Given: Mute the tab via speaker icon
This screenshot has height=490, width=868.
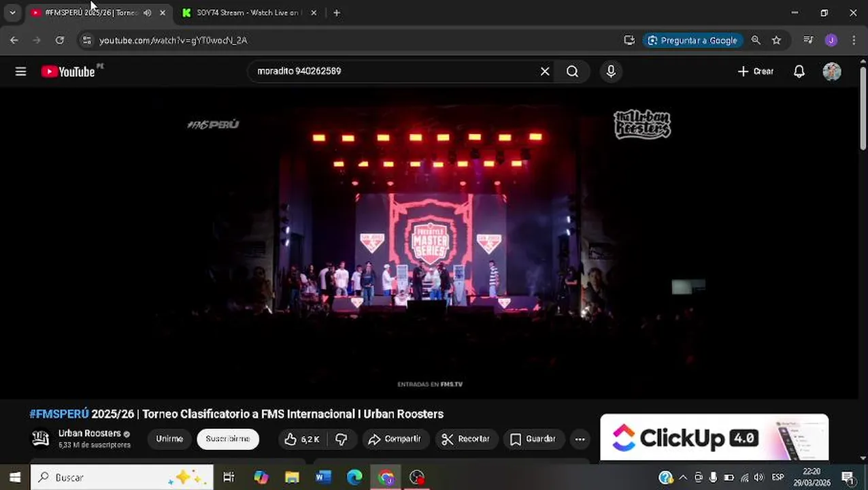Looking at the screenshot, I should point(147,13).
